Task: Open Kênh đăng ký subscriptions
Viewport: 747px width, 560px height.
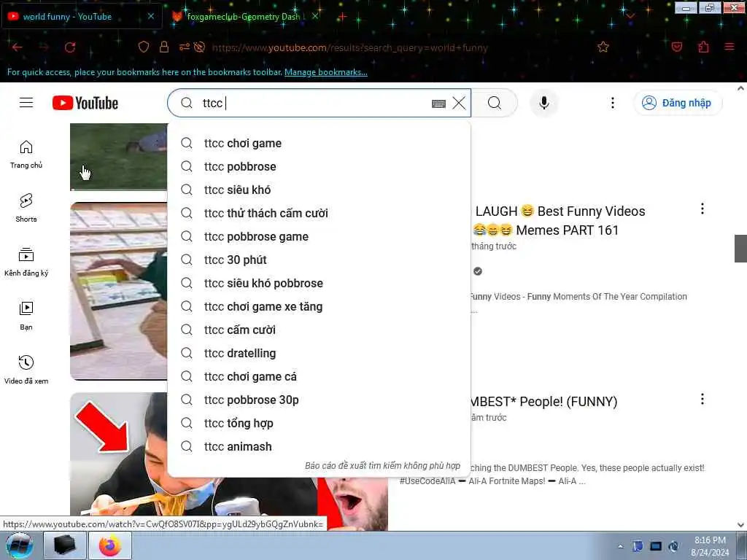Action: [x=26, y=262]
